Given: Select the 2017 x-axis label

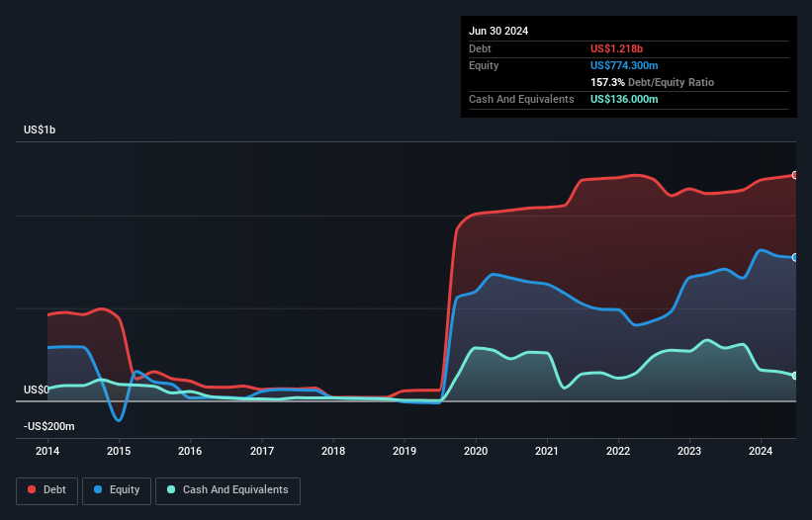Looking at the screenshot, I should [x=262, y=451].
